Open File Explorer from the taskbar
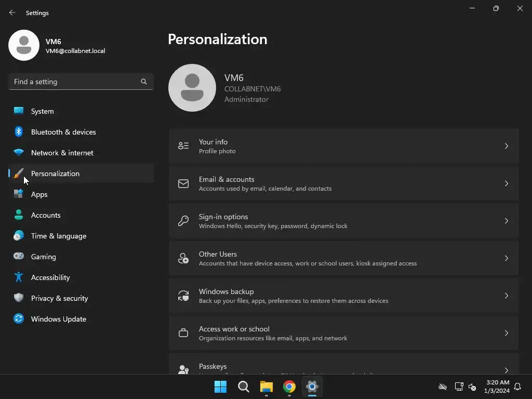This screenshot has width=532, height=399. [267, 387]
